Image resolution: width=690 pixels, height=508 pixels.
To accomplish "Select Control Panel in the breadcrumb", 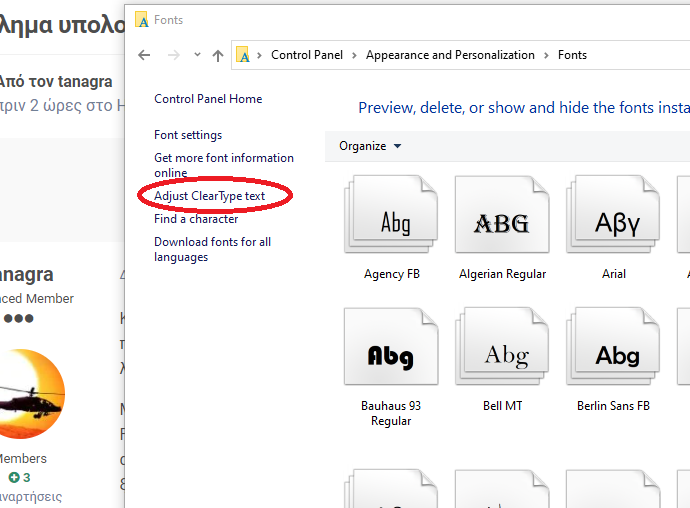I will (307, 55).
